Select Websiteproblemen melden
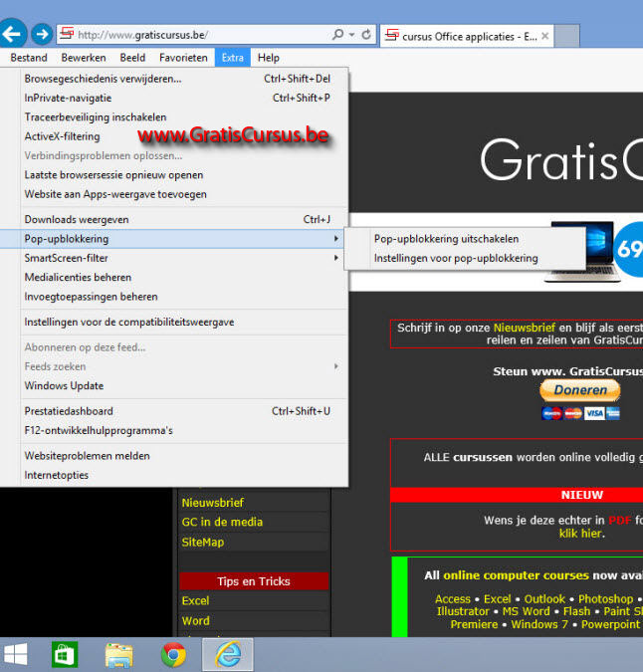The image size is (643, 672). [174, 456]
